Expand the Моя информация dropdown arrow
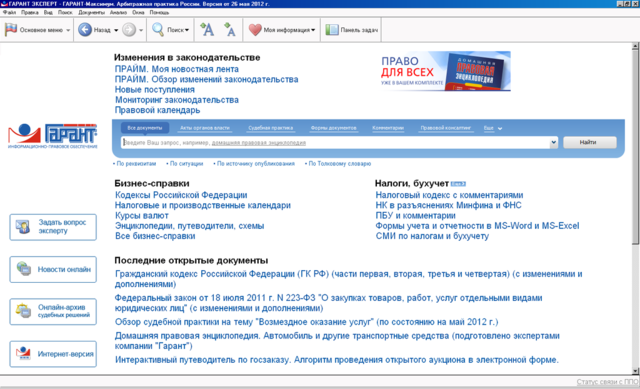Image resolution: width=640 pixels, height=389 pixels. tap(313, 30)
